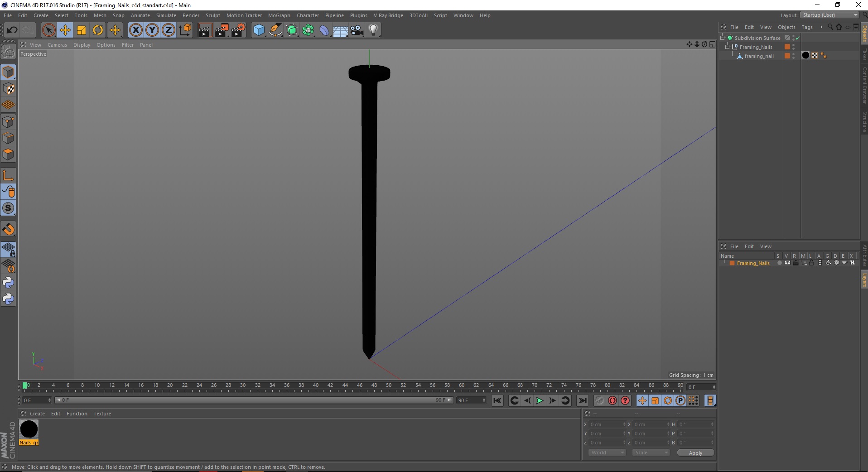Click the timeline range slider bar
Screen dimensions: 868x472
[254, 400]
